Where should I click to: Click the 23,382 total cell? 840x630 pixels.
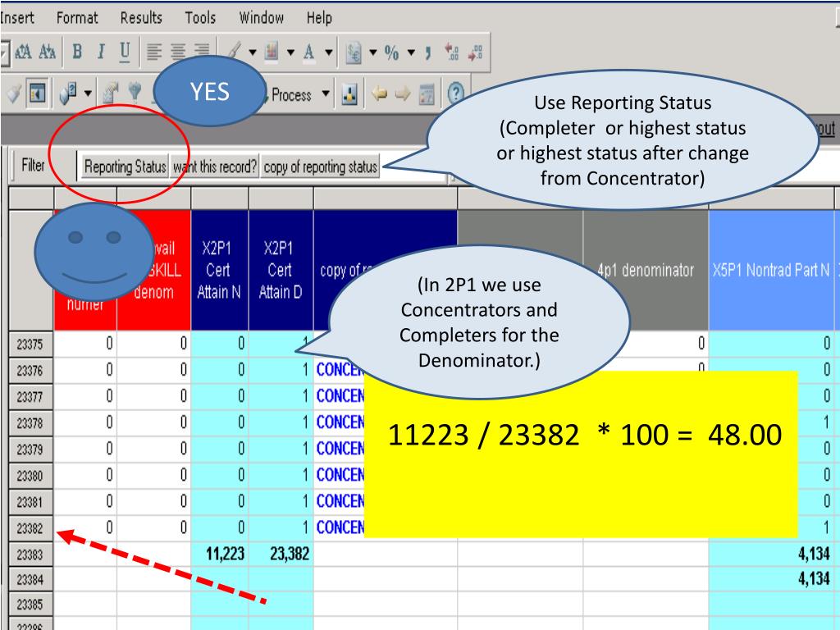(281, 554)
